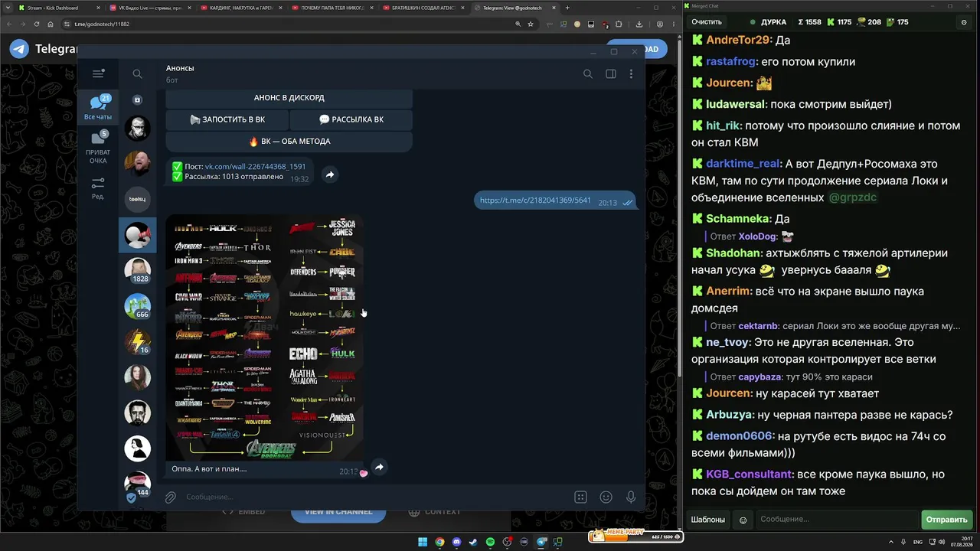The height and width of the screenshot is (551, 980).
Task: Open the 'Ред.' folder editor
Action: (98, 188)
